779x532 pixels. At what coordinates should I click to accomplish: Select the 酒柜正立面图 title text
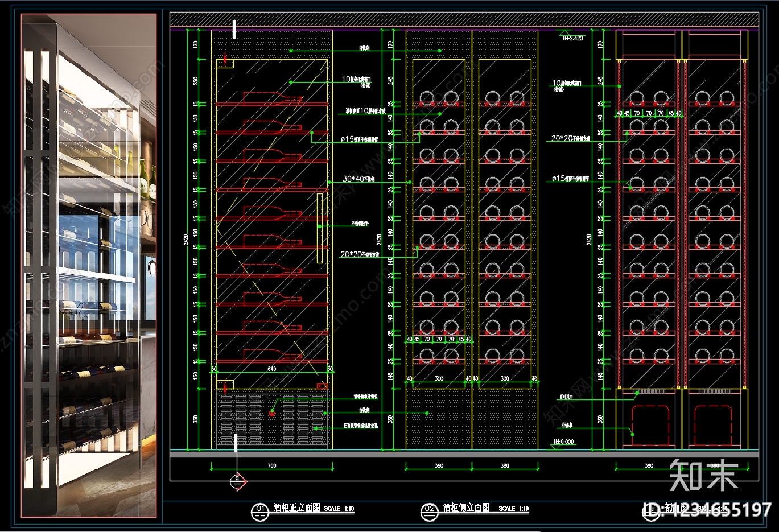(x=297, y=508)
